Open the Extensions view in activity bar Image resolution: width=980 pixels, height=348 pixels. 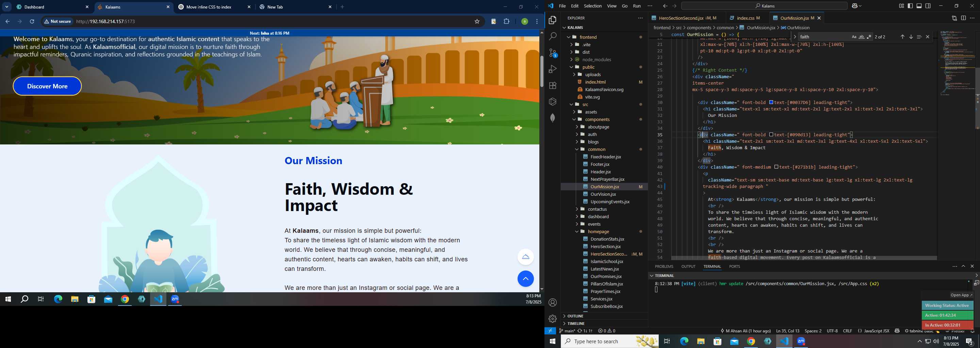click(552, 86)
